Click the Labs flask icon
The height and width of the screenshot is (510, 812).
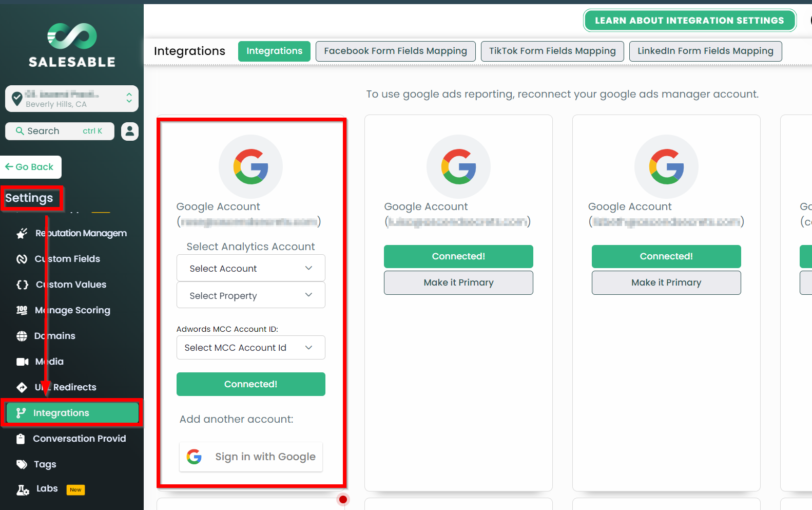pos(23,490)
